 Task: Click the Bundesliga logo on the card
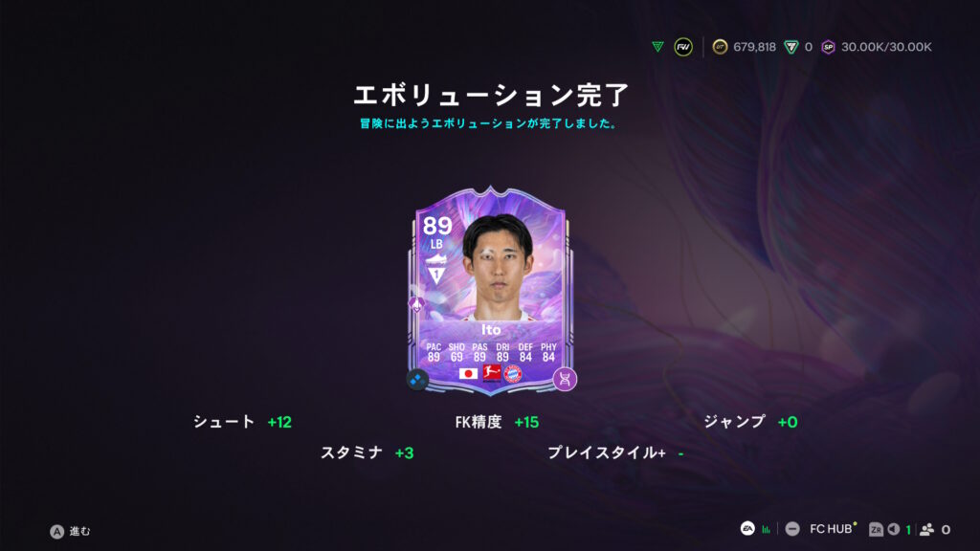tap(491, 373)
